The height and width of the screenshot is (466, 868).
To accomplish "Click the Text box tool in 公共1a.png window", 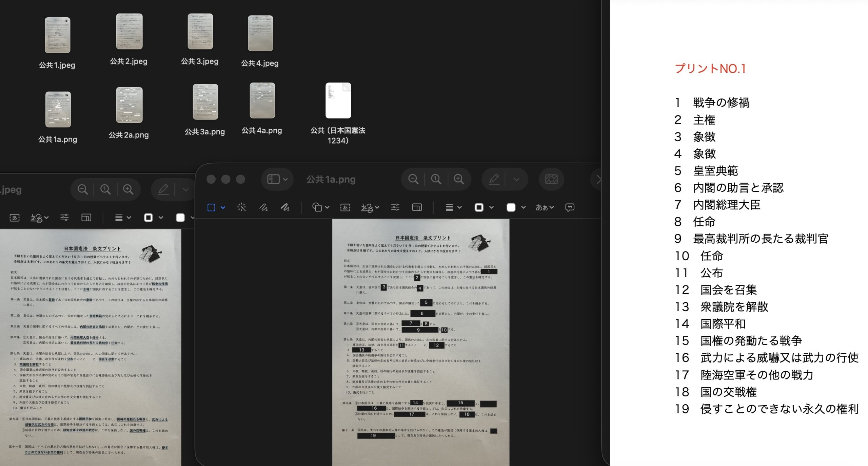I will (x=345, y=207).
